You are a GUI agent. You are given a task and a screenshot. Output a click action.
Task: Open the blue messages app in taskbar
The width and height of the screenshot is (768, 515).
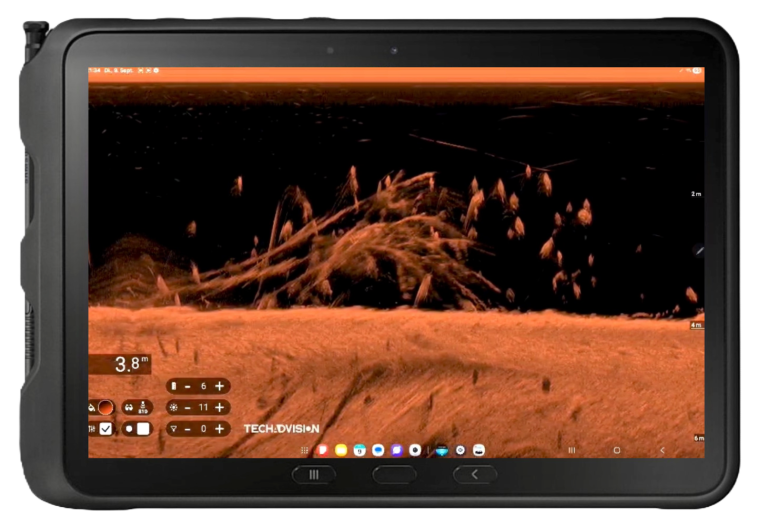378,450
